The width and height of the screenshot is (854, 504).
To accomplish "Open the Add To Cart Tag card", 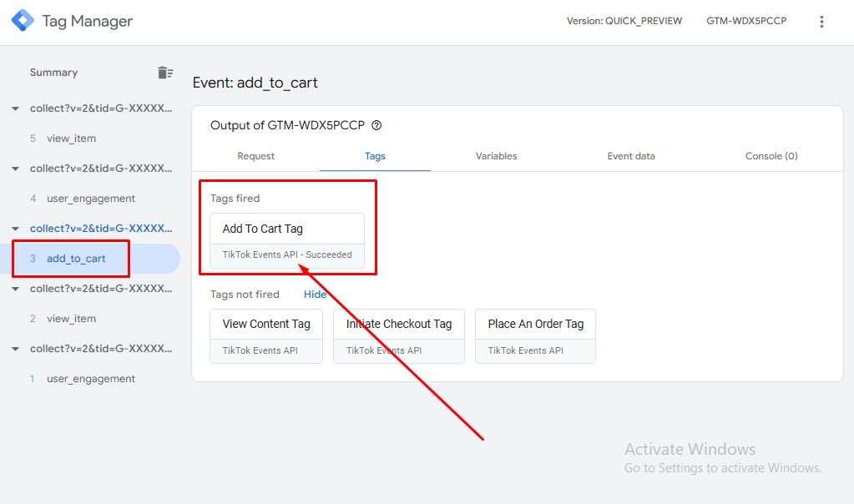I will [287, 240].
